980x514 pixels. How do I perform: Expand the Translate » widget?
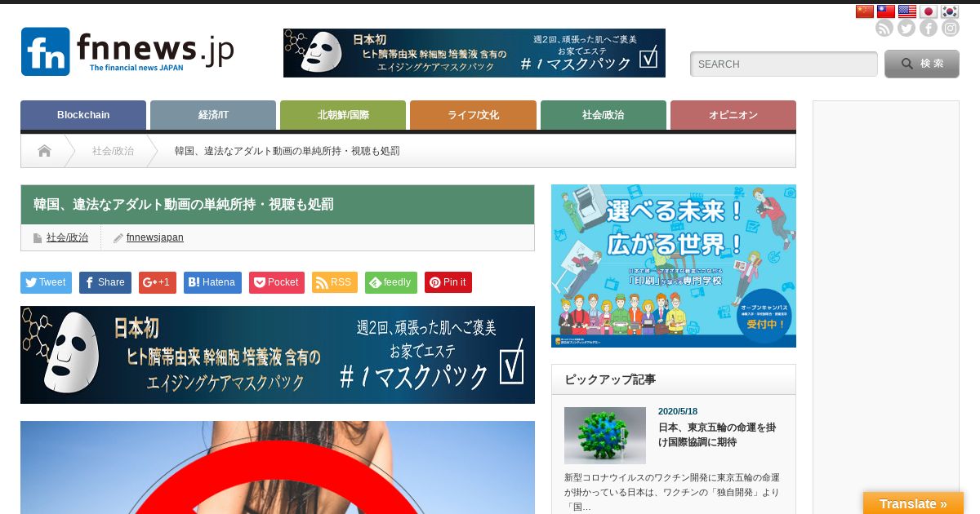click(x=913, y=503)
